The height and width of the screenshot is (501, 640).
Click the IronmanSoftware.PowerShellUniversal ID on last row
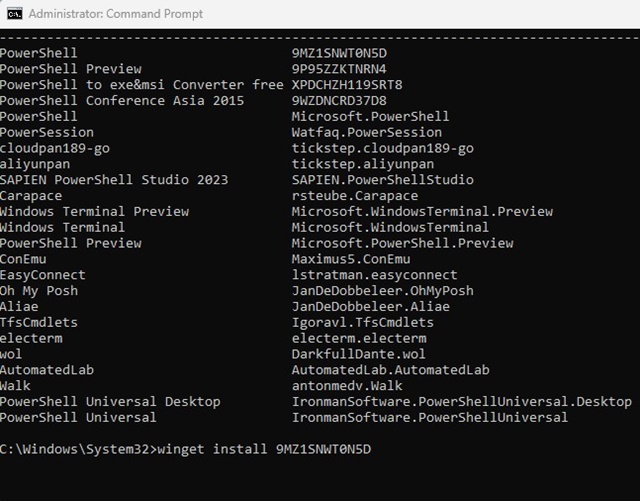[429, 417]
